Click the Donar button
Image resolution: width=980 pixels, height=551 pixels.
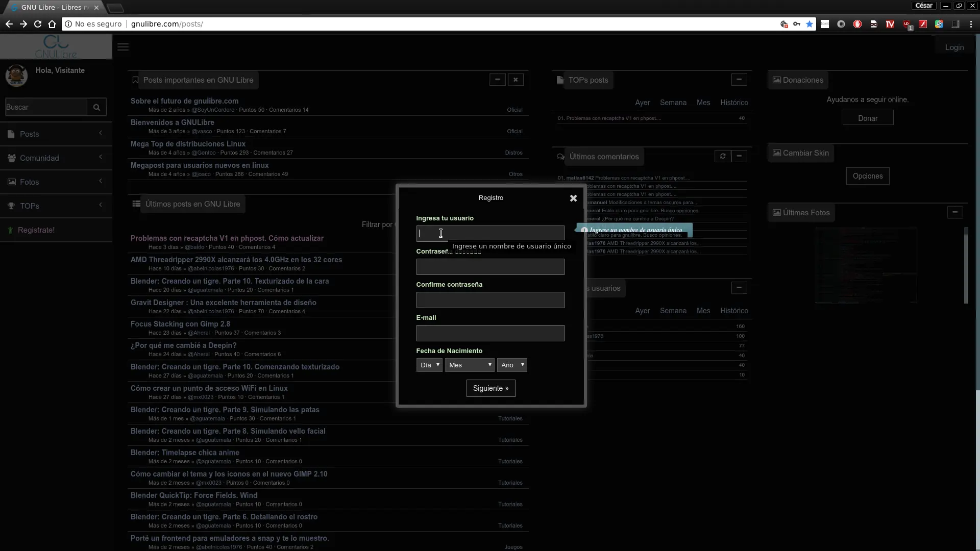(x=868, y=118)
